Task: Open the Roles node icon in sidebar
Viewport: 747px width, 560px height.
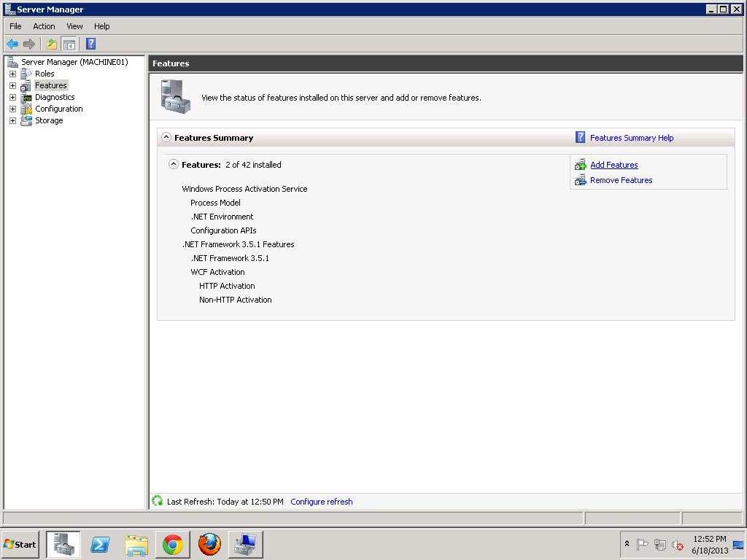Action: tap(25, 73)
